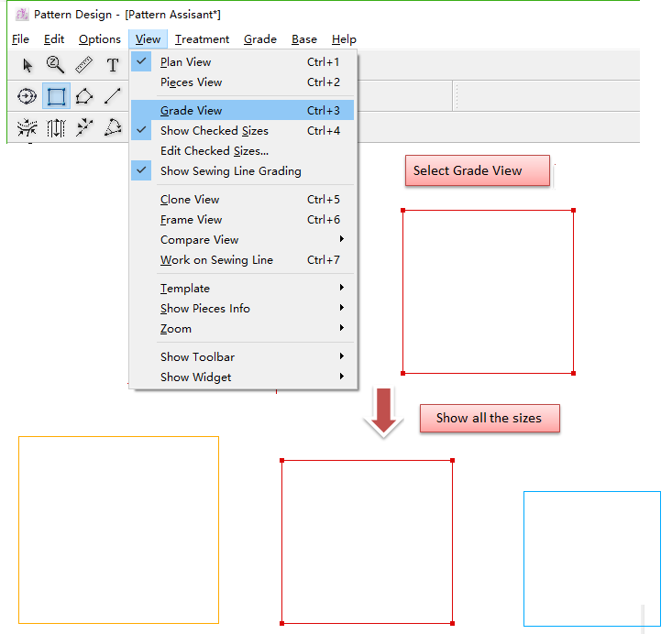Image resolution: width=672 pixels, height=634 pixels.
Task: Toggle Show Checked Sizes option
Action: pos(214,131)
